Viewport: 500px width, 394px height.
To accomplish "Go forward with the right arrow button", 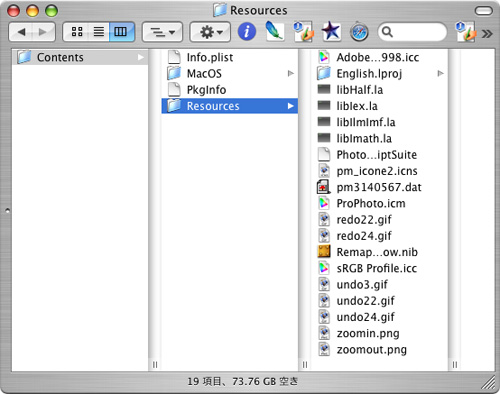I will click(43, 32).
